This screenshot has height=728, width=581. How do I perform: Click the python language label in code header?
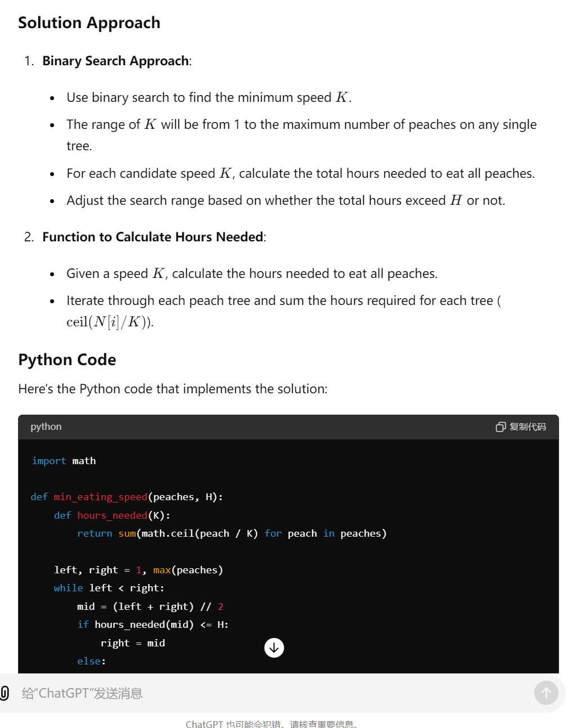(46, 426)
